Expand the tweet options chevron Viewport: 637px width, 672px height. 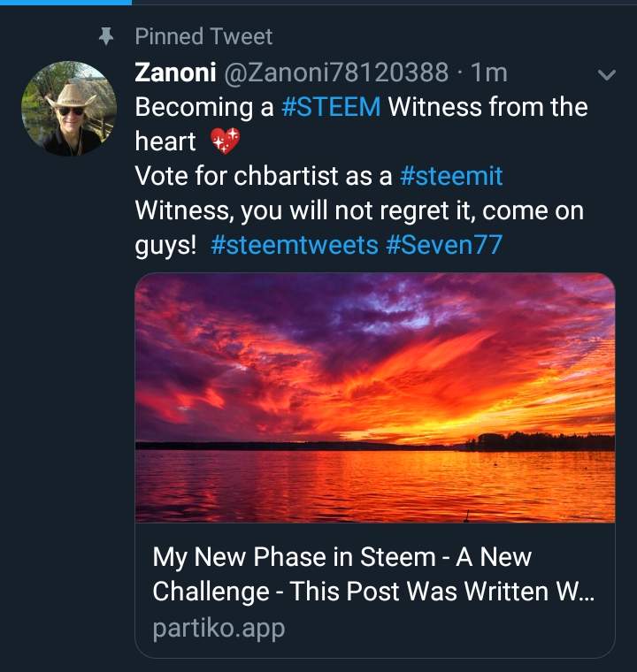click(606, 75)
